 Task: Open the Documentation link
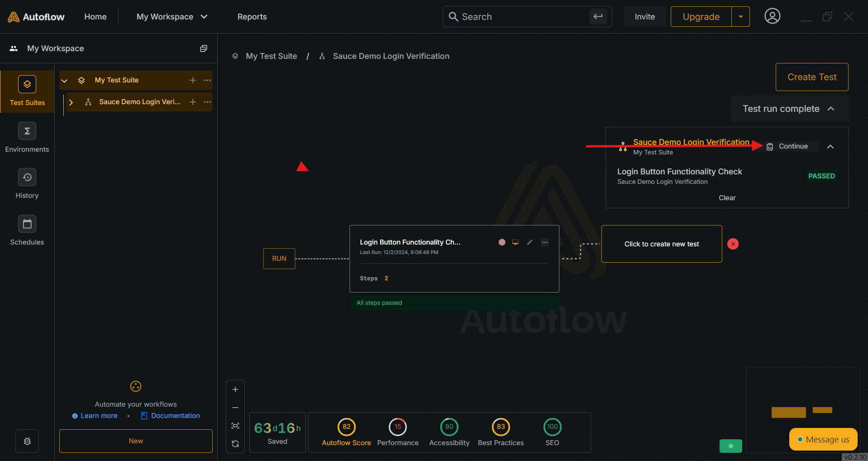175,416
